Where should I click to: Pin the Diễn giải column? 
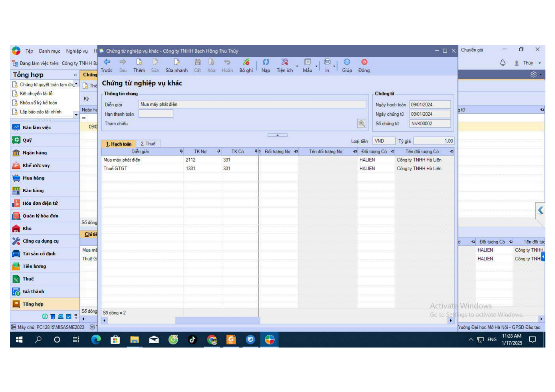point(181,151)
